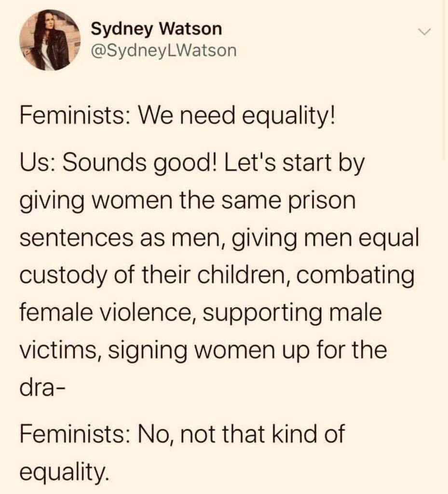Screen dimensions: 448x494
Task: Click the line 'Feminists: No, not that kind of'
Action: pyautogui.click(x=182, y=434)
